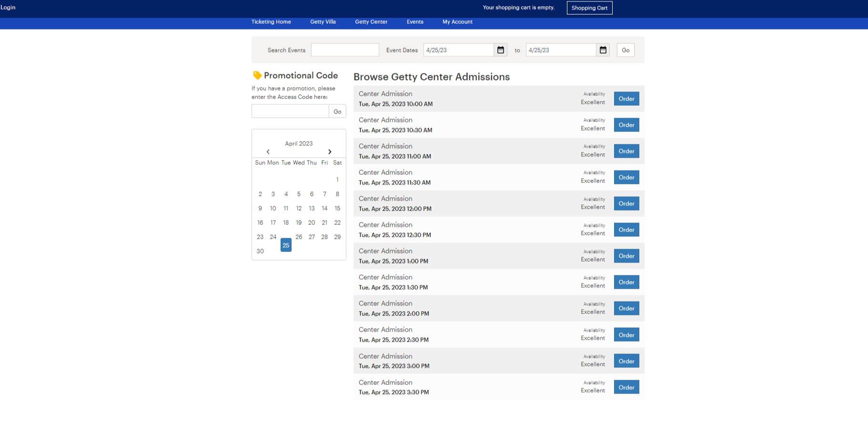Order the 2:30 PM Center Admission
Image resolution: width=868 pixels, height=435 pixels.
click(x=626, y=334)
